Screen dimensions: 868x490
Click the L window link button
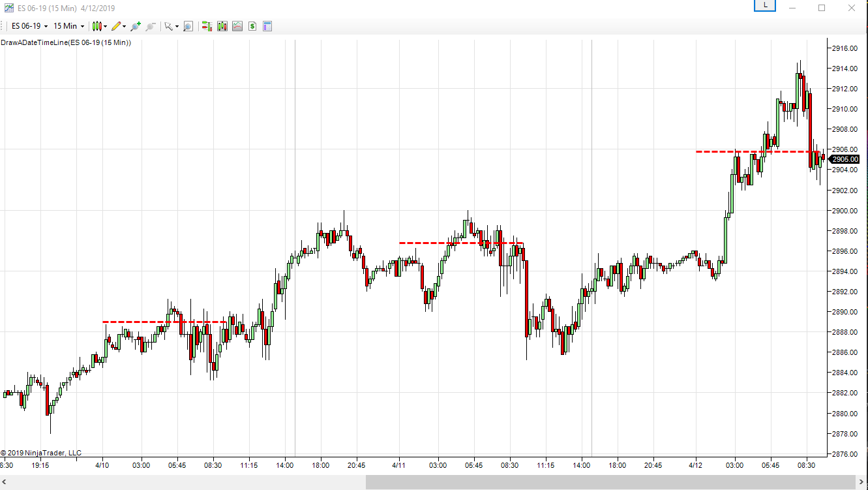point(764,5)
